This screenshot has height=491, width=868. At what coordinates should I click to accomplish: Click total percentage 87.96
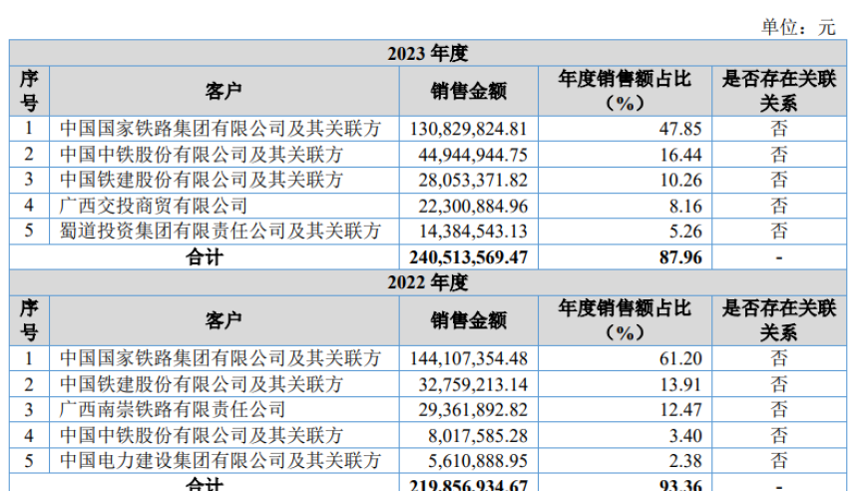(x=680, y=257)
